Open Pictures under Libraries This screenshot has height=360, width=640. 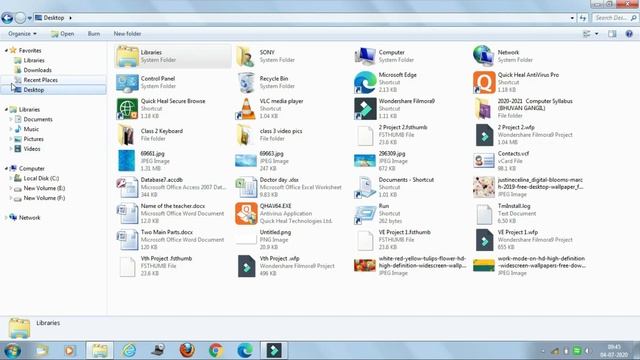tap(33, 139)
